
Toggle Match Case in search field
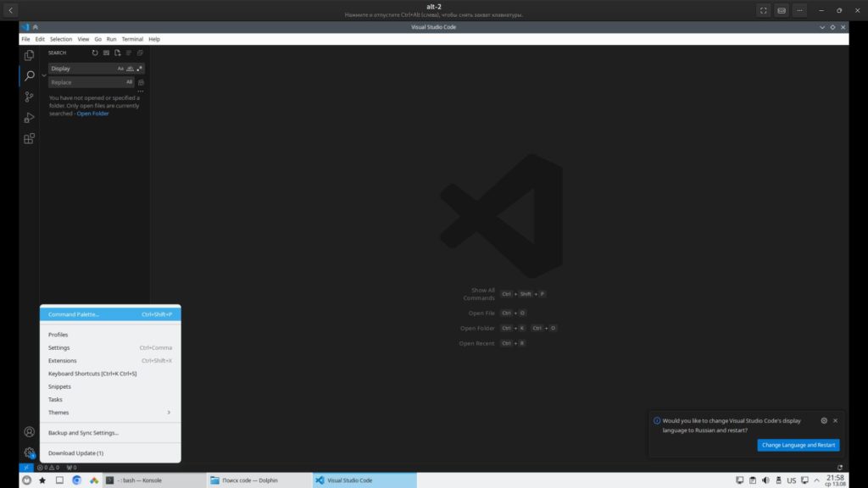[x=120, y=69]
